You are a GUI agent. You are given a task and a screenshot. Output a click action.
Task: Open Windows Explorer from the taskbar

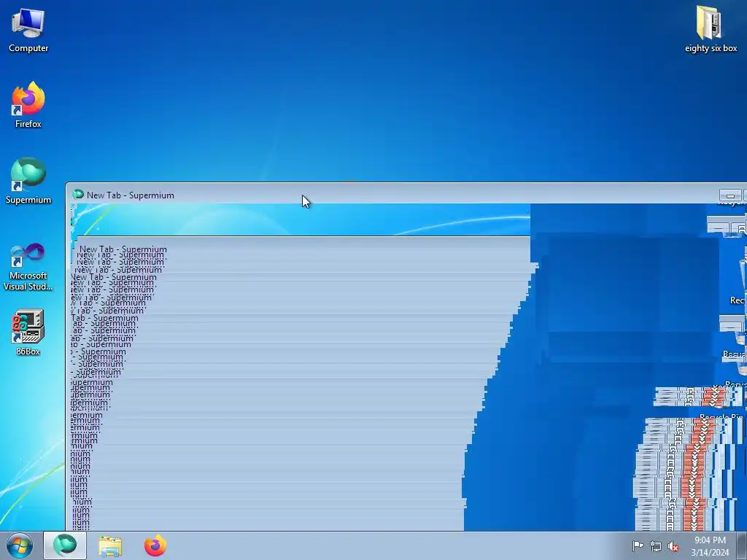click(110, 545)
